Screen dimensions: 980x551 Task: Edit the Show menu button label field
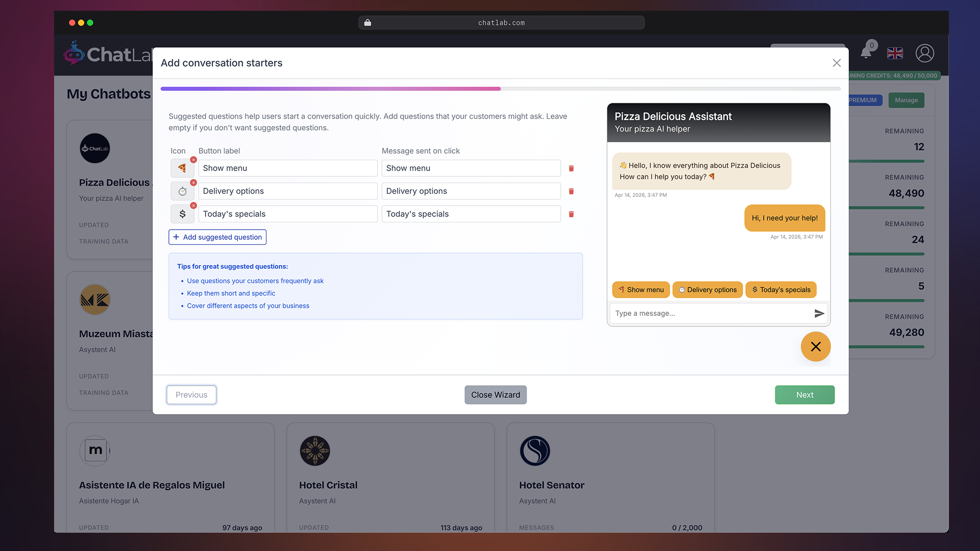click(288, 168)
